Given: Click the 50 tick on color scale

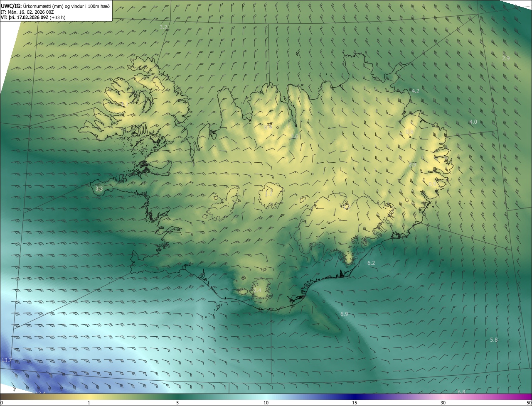Looking at the screenshot, I should [529, 403].
